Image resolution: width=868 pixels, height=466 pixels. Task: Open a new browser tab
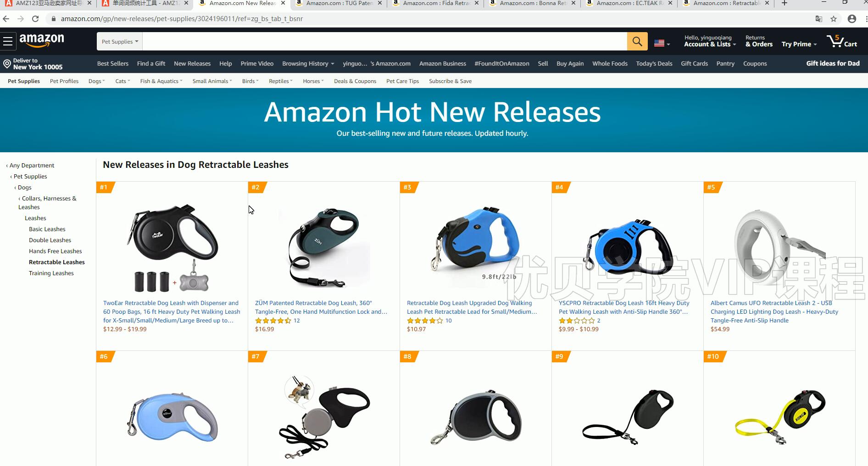785,3
